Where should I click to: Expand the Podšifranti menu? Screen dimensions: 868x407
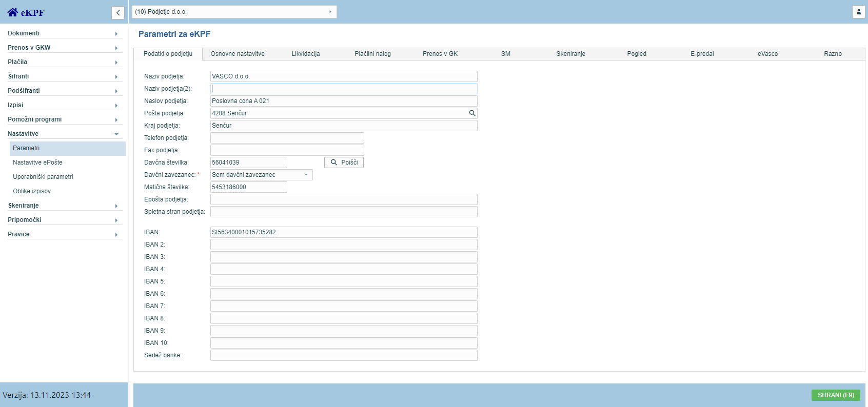65,91
